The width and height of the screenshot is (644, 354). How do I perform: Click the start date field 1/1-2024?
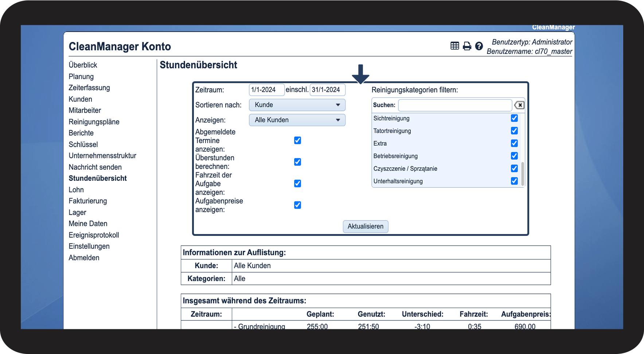coord(266,90)
